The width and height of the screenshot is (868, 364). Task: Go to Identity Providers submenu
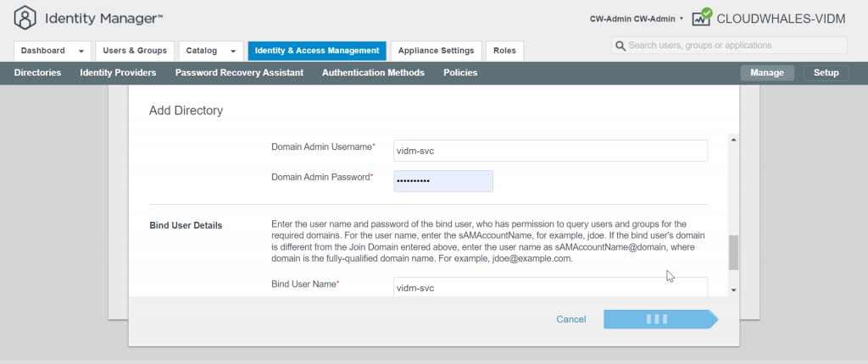pos(118,73)
